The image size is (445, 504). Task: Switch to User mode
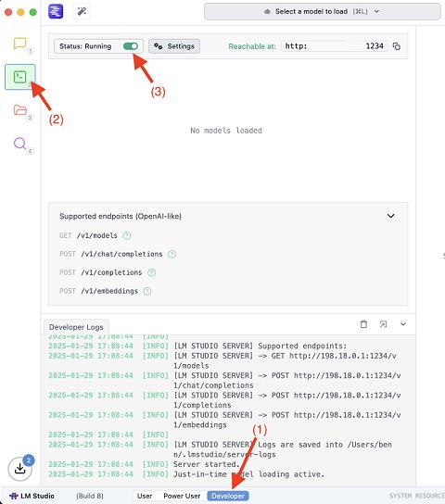(x=145, y=496)
